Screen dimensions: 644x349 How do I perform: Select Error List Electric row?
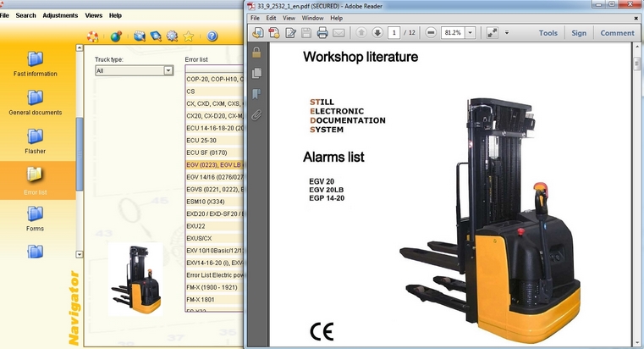214,275
